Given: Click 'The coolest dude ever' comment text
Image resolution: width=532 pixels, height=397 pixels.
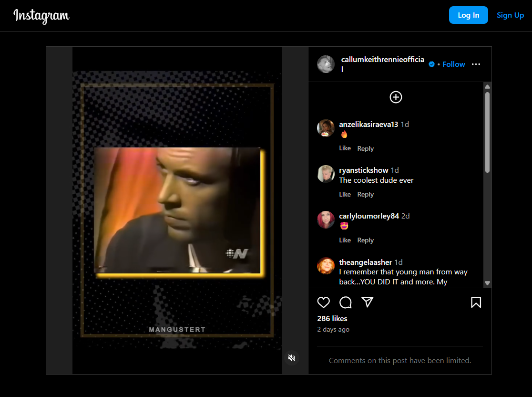Looking at the screenshot, I should tap(376, 180).
